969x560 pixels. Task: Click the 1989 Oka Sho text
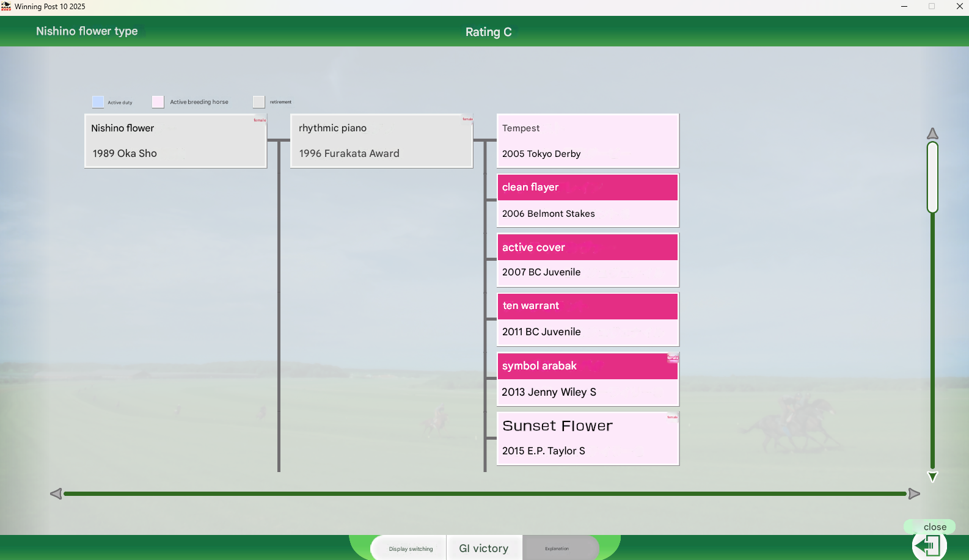click(x=125, y=153)
